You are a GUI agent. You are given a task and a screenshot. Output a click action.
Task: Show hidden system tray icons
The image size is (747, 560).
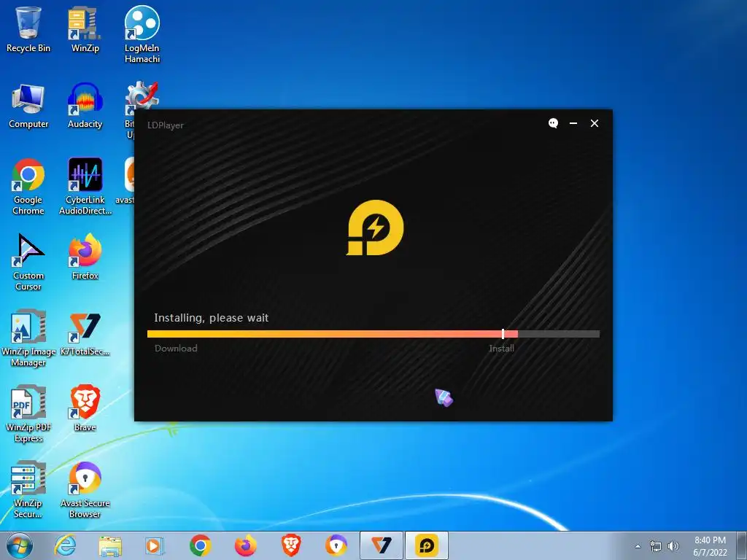638,546
